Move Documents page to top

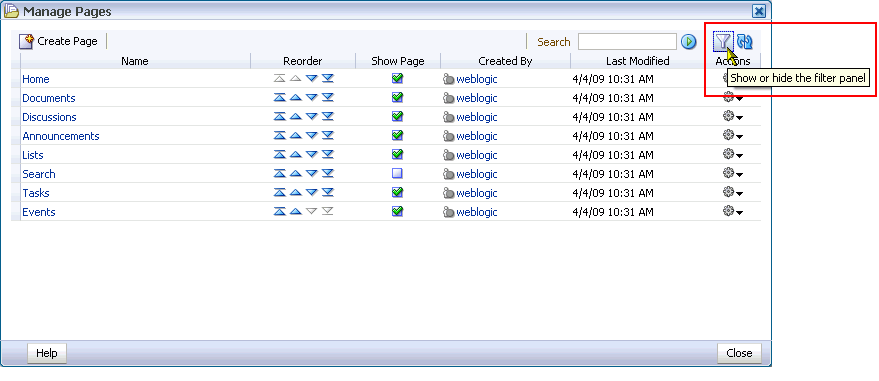279,97
